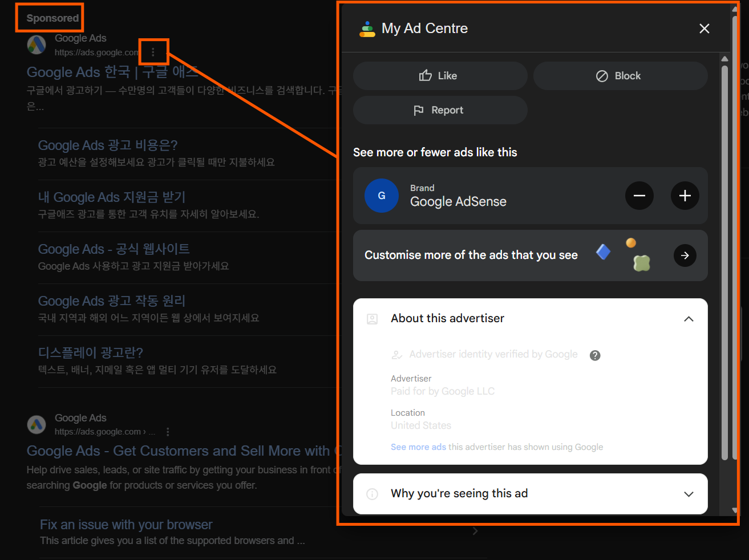Report this ad with the flag button

(440, 110)
